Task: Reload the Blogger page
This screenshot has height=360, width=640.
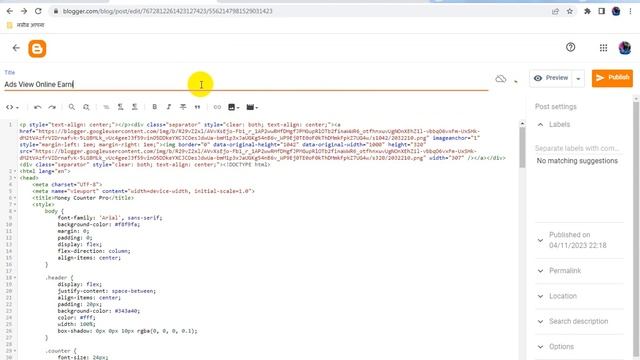Action: (38, 11)
